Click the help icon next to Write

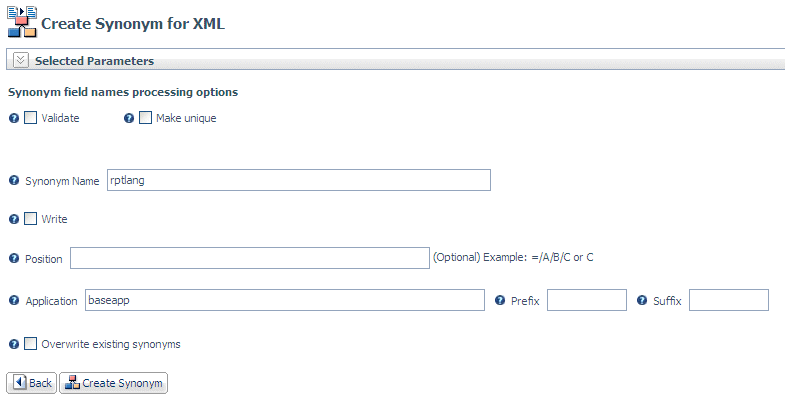(x=14, y=219)
